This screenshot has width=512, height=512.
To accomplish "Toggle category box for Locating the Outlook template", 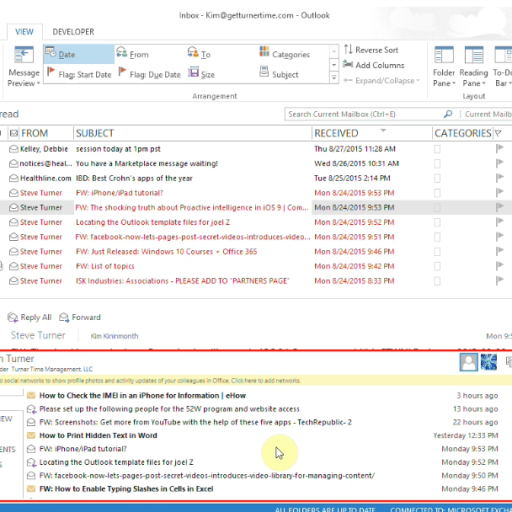I will click(437, 222).
